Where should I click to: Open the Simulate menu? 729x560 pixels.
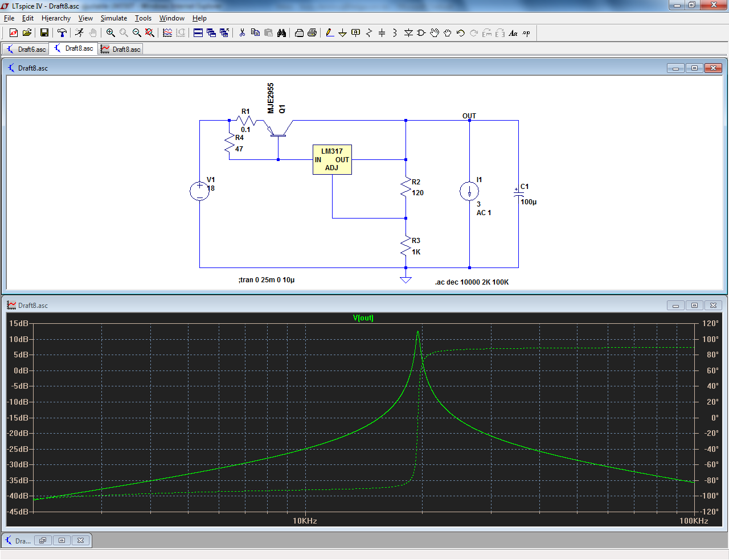pos(114,18)
